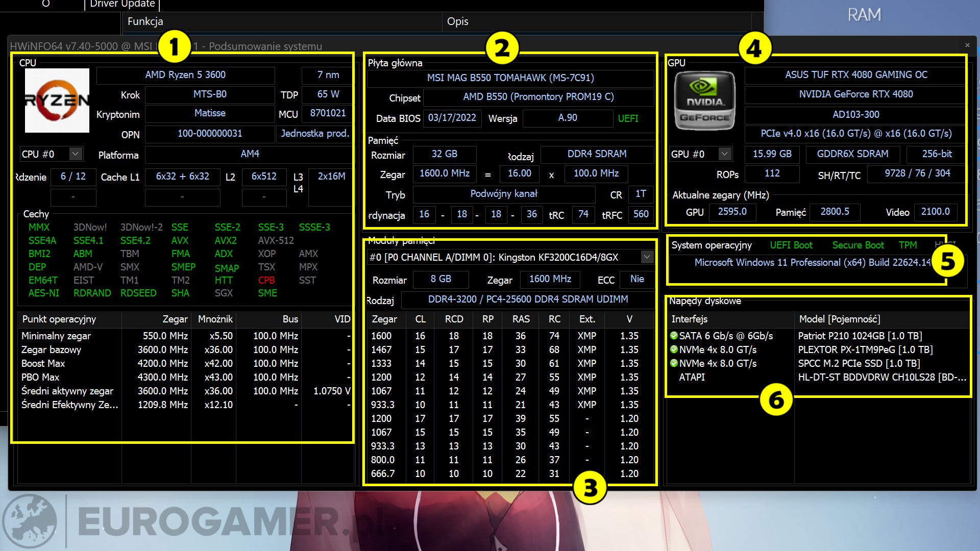The width and height of the screenshot is (980, 551).
Task: Click the 15.99 GB GPU memory field
Action: coord(772,154)
